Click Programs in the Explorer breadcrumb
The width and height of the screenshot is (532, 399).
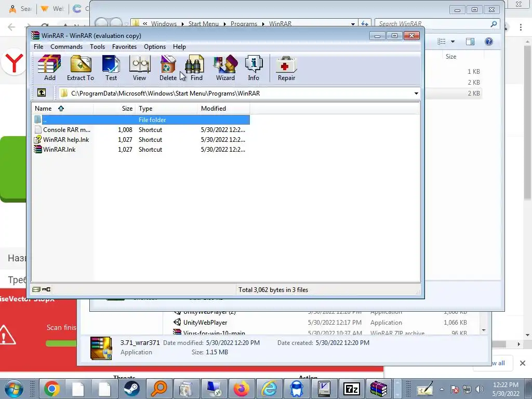click(x=244, y=24)
